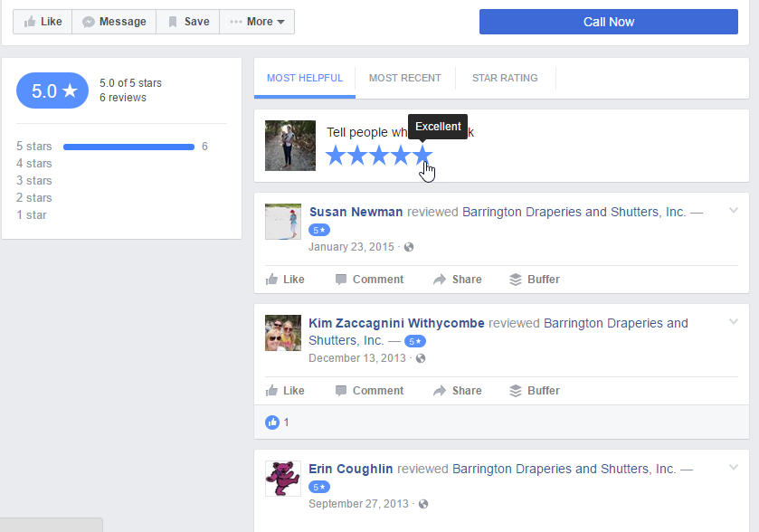The image size is (759, 532).
Task: Switch to the Most Recent tab
Action: [405, 78]
